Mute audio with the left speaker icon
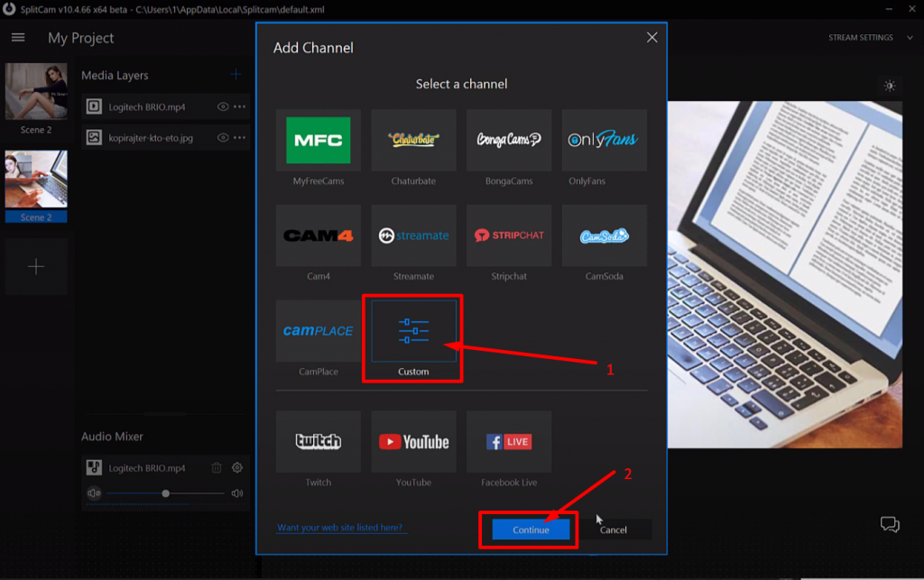Image resolution: width=924 pixels, height=580 pixels. tap(94, 493)
